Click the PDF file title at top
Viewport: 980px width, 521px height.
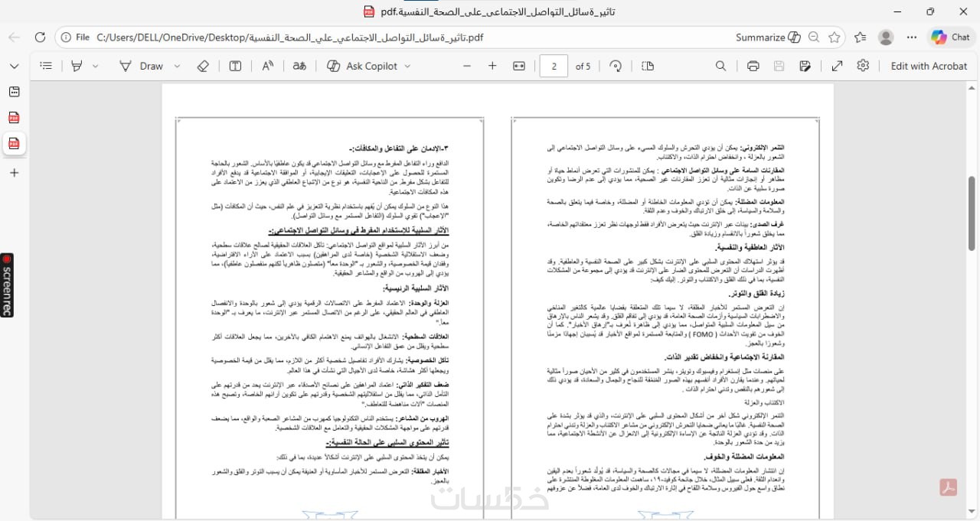[x=496, y=11]
